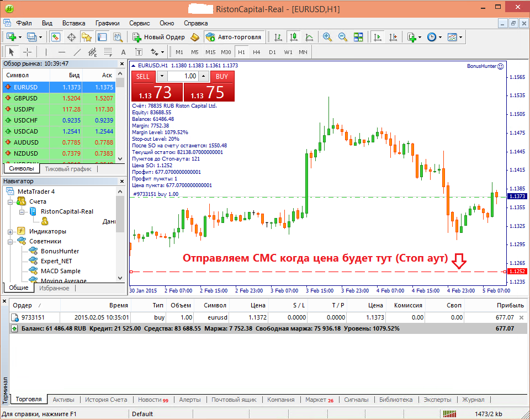Select the crosshair tool
530x420 pixels.
pyautogui.click(x=27, y=52)
